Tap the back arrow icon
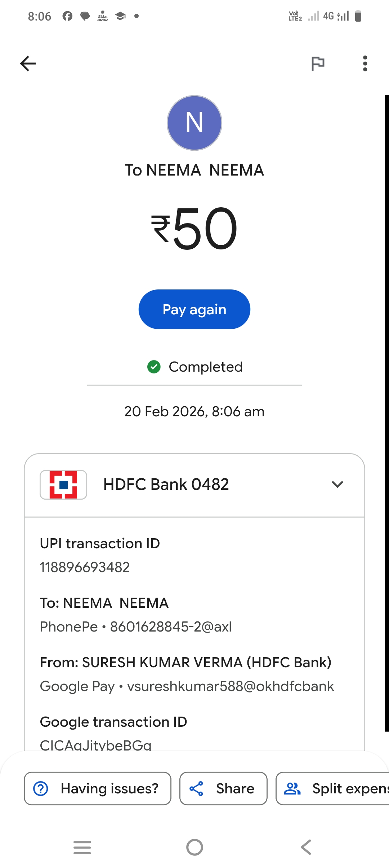Image resolution: width=389 pixels, height=868 pixels. pyautogui.click(x=28, y=64)
